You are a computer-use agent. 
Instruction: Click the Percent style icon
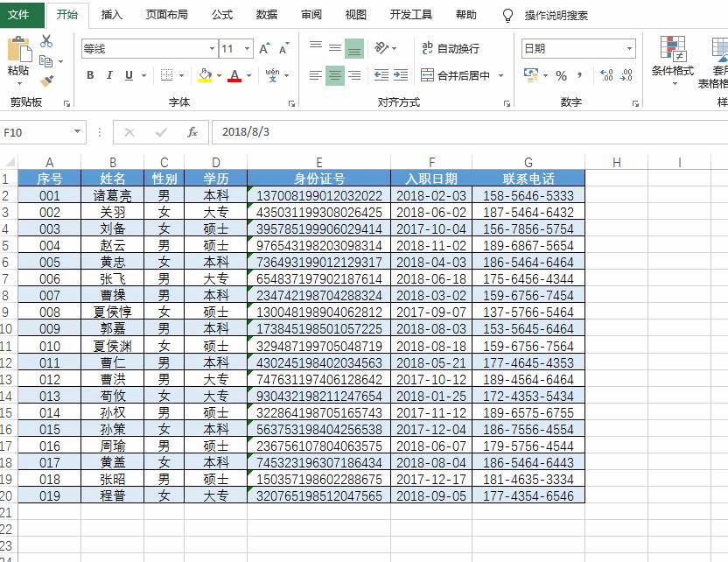pyautogui.click(x=561, y=74)
